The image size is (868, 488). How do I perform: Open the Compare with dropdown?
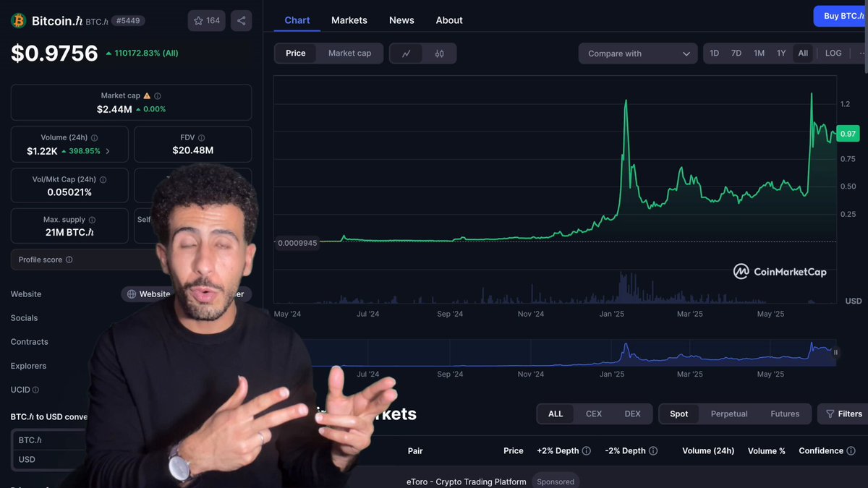pyautogui.click(x=638, y=53)
